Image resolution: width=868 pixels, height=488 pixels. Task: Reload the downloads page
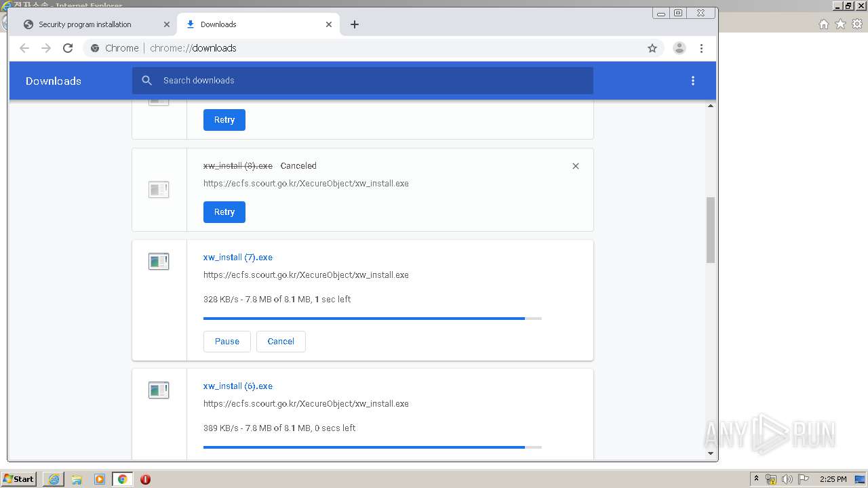(x=68, y=48)
